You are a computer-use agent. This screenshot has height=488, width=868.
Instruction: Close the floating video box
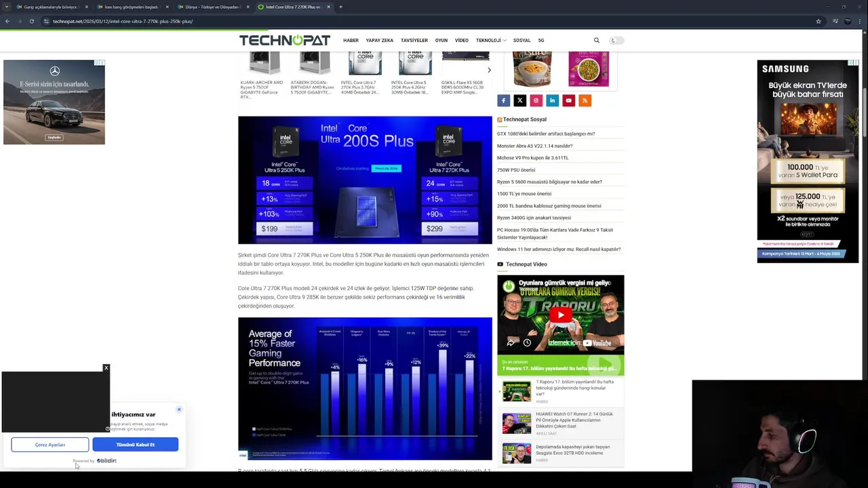(106, 368)
